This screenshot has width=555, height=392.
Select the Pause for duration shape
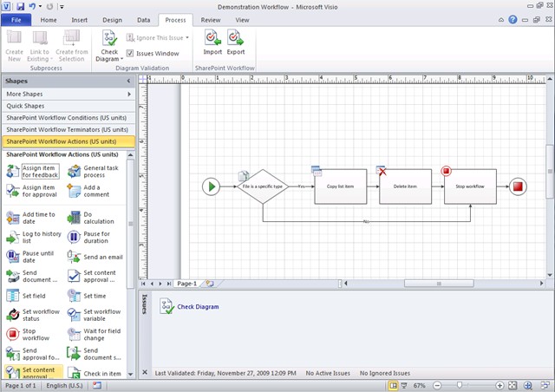pos(88,238)
